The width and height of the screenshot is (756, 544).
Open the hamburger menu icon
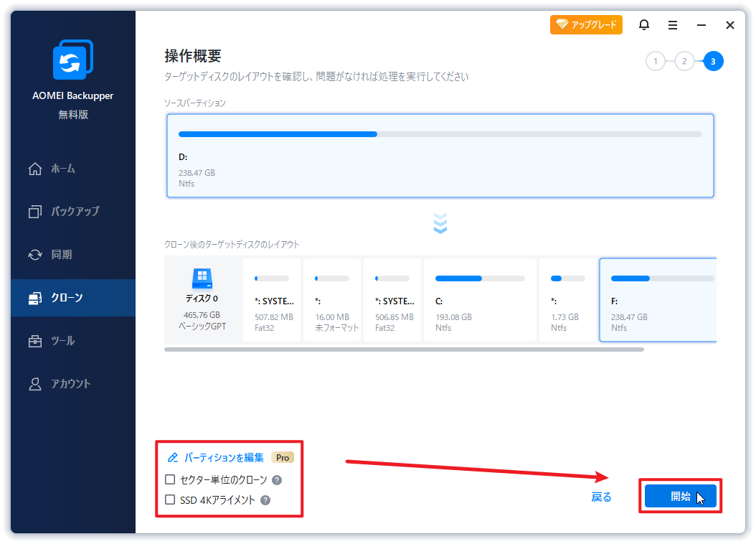click(x=673, y=25)
